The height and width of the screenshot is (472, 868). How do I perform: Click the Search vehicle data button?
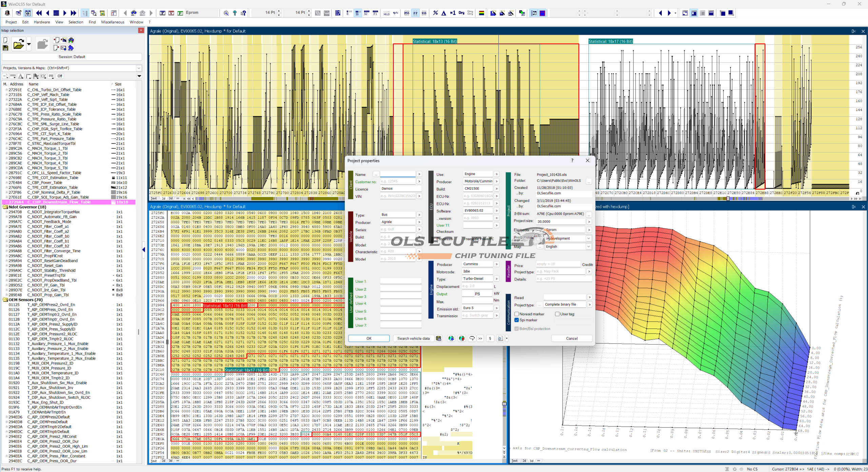[x=413, y=338]
